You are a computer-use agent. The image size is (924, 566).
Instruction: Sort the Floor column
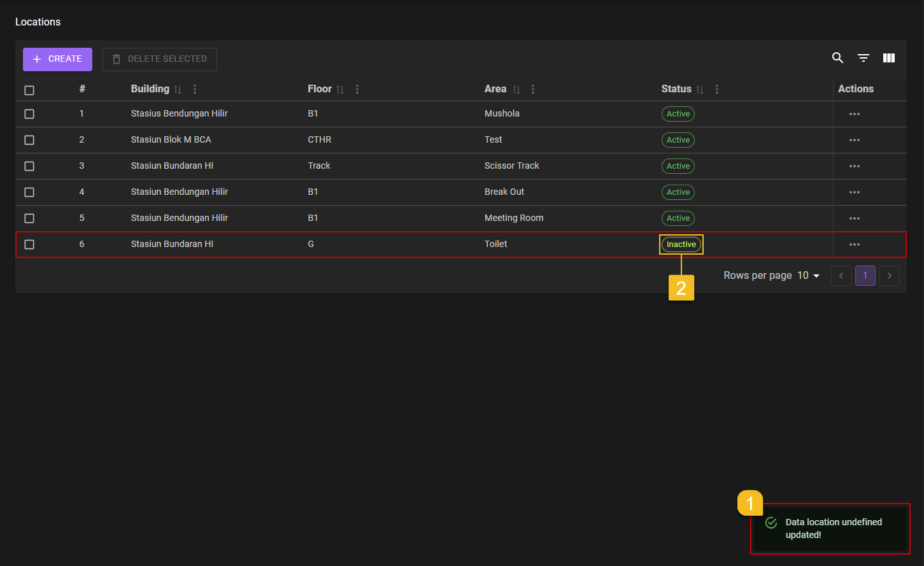(340, 89)
